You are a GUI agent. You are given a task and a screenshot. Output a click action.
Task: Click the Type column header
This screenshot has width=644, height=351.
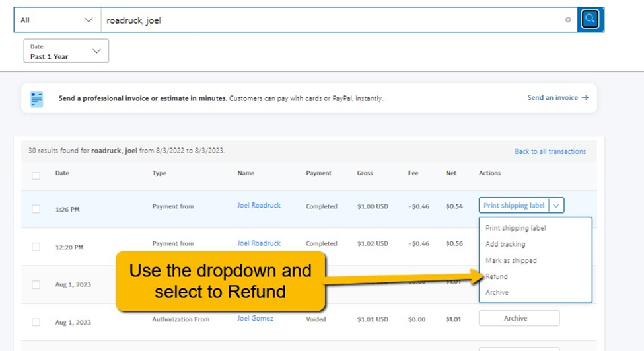click(x=159, y=173)
